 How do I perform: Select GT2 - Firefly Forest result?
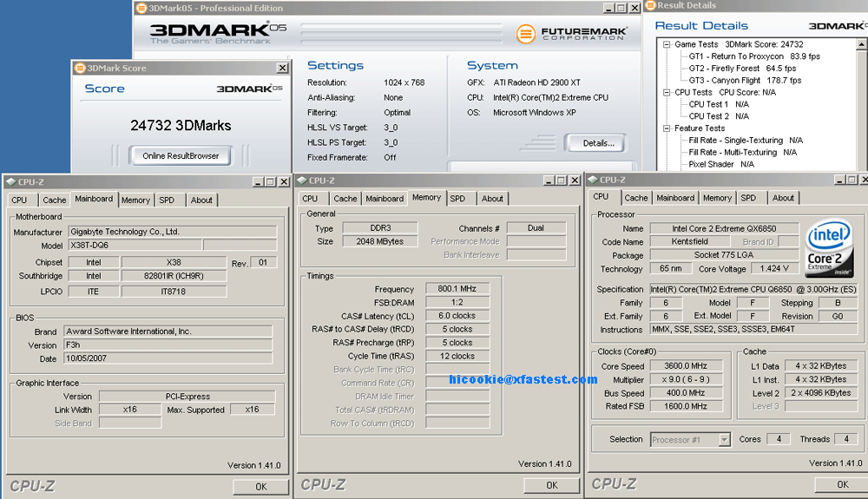coord(742,69)
